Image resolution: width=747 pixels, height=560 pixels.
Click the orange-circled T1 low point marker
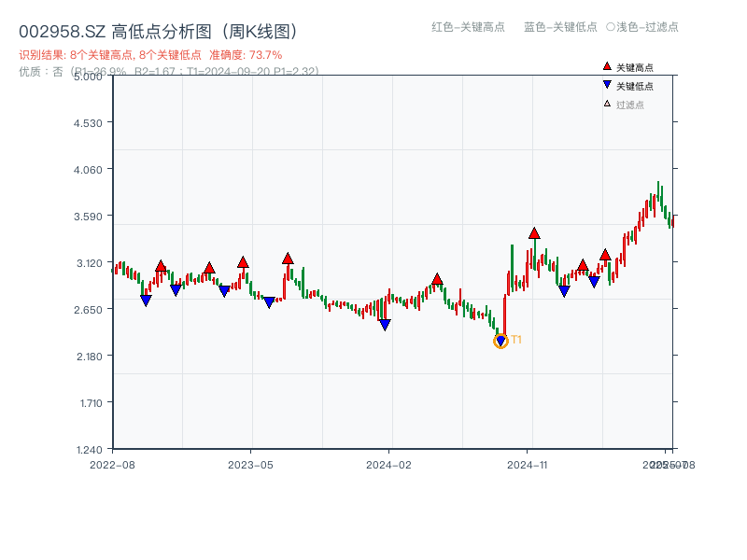pyautogui.click(x=500, y=341)
